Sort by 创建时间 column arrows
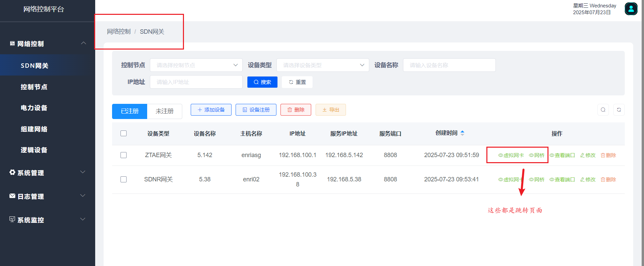Viewport: 644px width, 266px height. point(462,133)
